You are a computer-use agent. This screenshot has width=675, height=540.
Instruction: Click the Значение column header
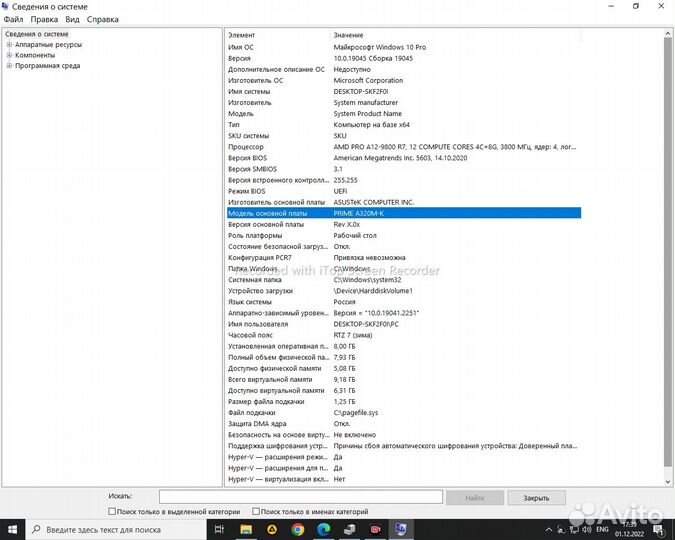coord(455,35)
